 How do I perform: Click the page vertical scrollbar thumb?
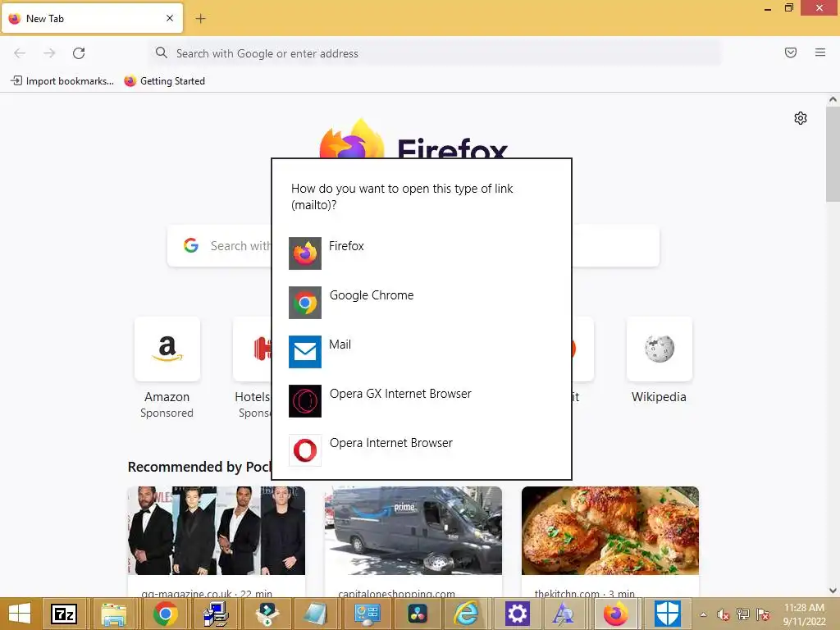tap(833, 154)
